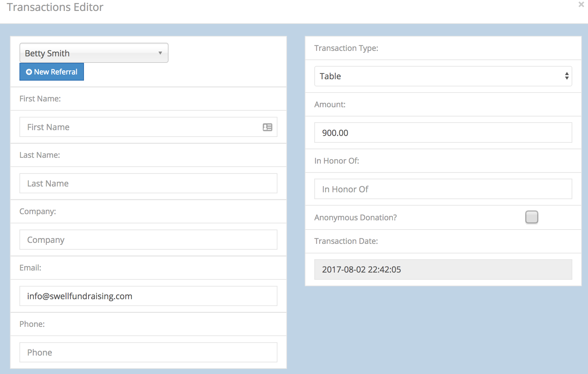588x374 pixels.
Task: Click the Amount field showing 900.00
Action: tap(443, 133)
